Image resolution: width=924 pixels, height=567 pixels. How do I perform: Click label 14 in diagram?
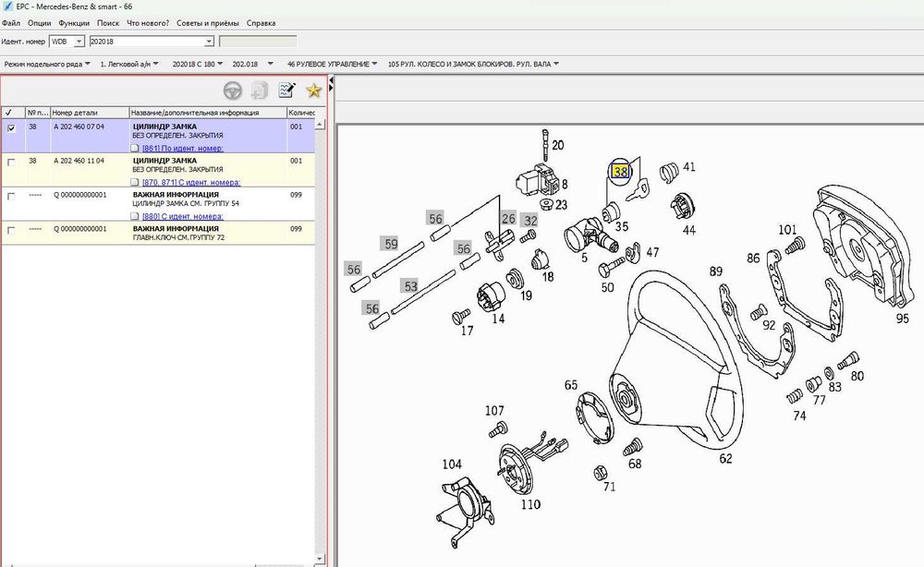[x=498, y=319]
